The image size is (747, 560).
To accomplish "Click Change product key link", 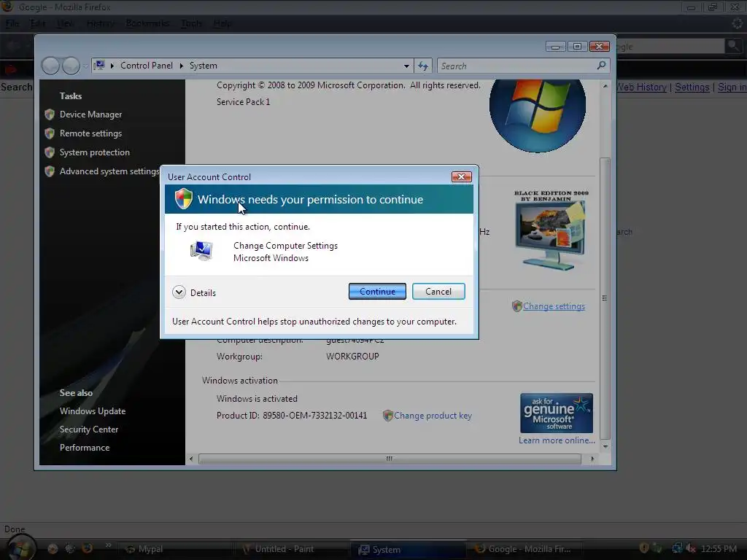I will pyautogui.click(x=433, y=416).
